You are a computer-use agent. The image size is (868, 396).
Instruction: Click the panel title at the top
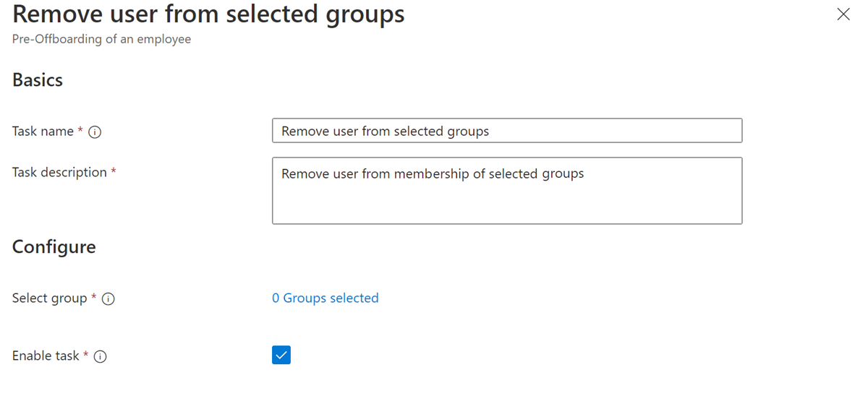click(208, 14)
